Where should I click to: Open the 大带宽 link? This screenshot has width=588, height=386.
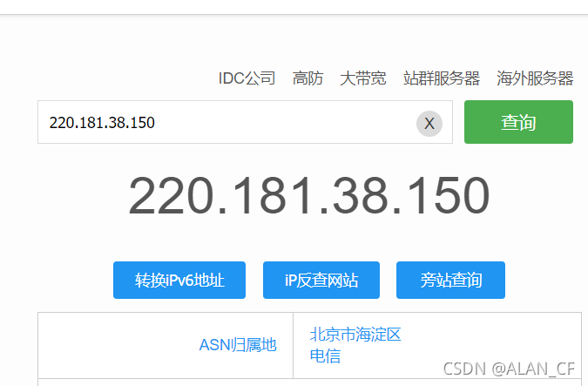[363, 78]
